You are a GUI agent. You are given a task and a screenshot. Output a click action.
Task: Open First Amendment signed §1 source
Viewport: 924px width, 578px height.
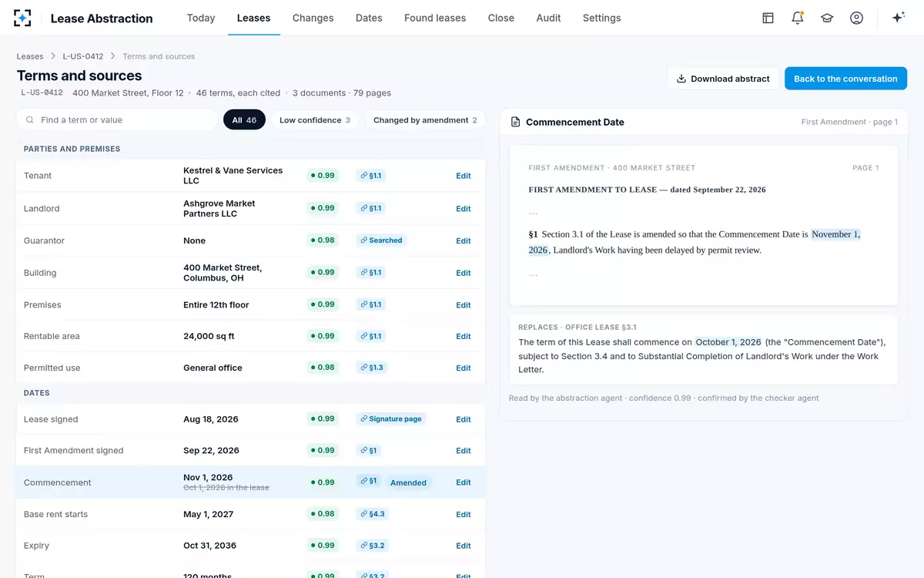click(368, 450)
